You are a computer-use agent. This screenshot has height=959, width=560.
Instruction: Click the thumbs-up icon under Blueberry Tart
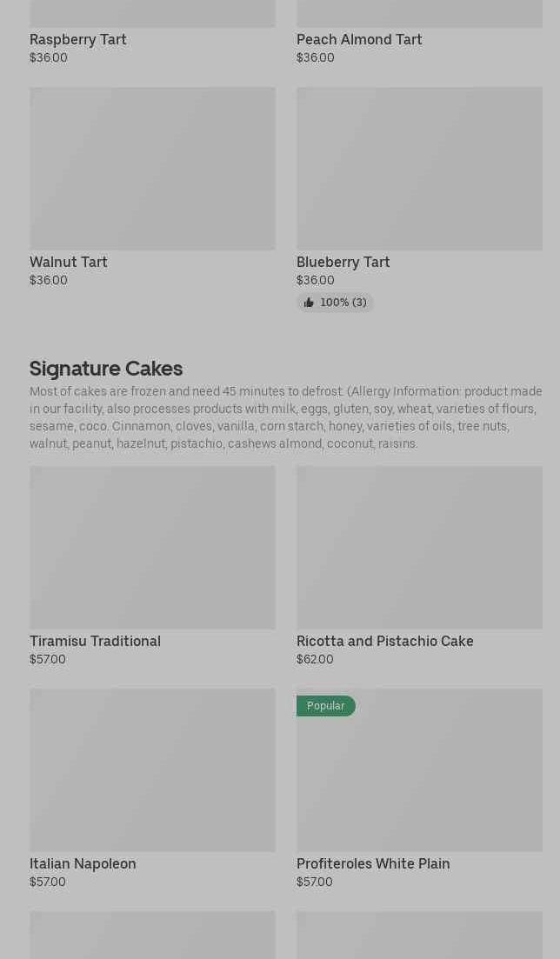tap(309, 303)
